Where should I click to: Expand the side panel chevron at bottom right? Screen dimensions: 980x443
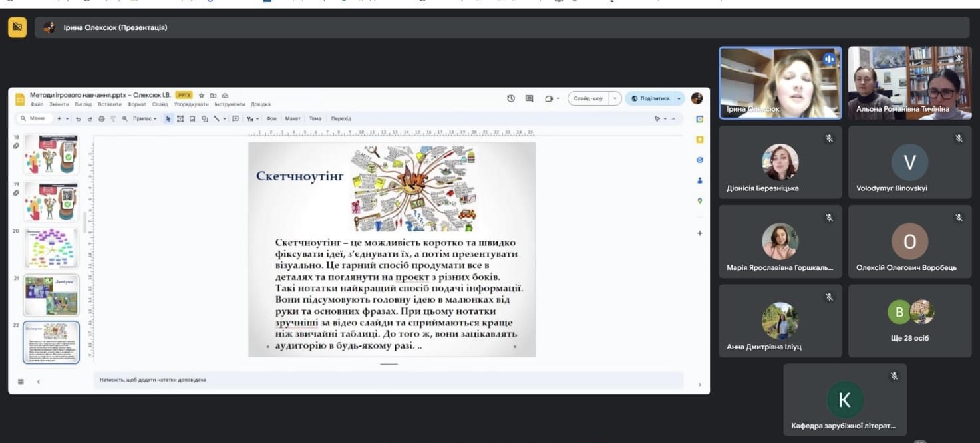(699, 384)
